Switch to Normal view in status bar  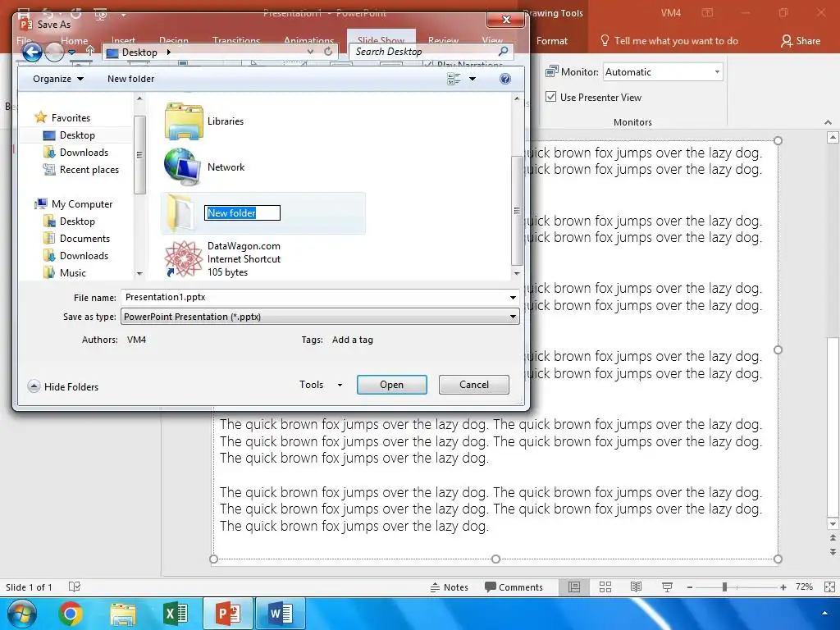coord(574,587)
